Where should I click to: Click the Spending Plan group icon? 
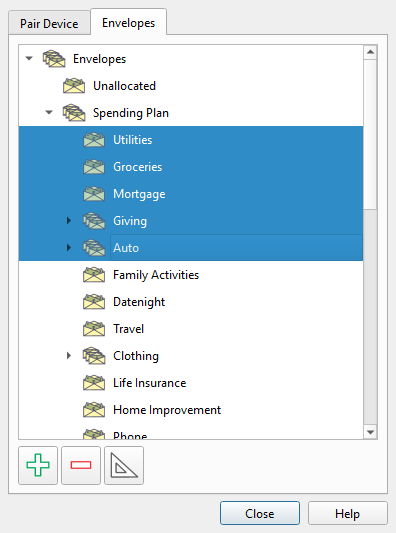click(x=74, y=113)
